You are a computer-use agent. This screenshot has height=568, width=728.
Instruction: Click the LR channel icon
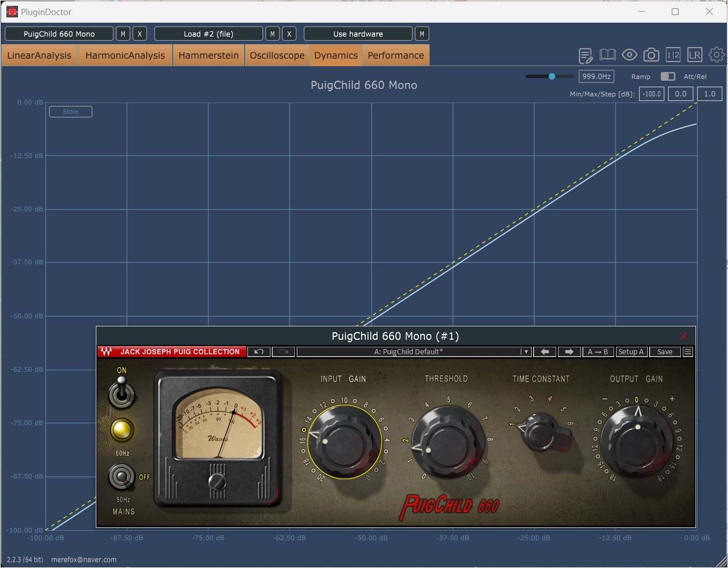point(694,55)
